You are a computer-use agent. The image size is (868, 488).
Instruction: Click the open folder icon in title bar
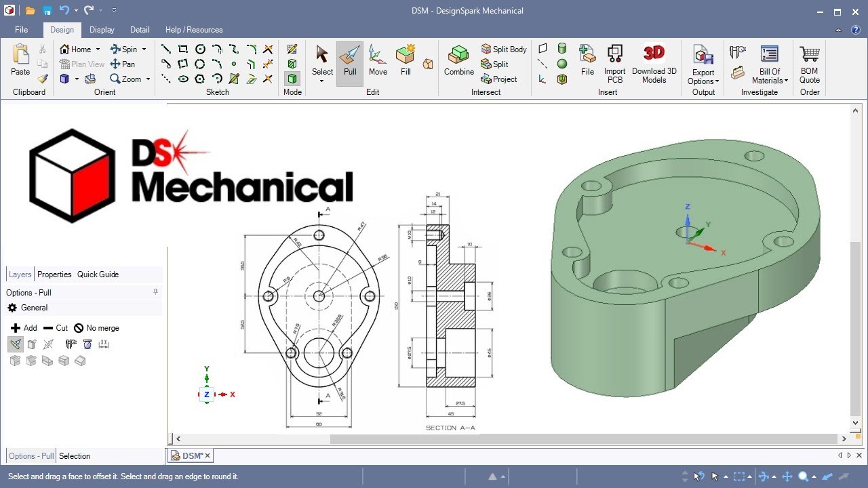click(x=30, y=11)
